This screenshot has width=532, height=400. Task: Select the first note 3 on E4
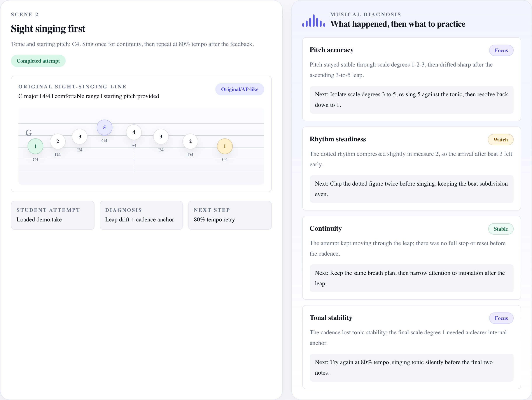pos(80,137)
